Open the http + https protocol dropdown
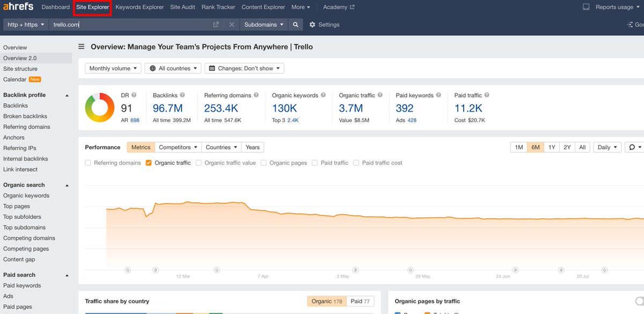644x314 pixels. point(26,25)
